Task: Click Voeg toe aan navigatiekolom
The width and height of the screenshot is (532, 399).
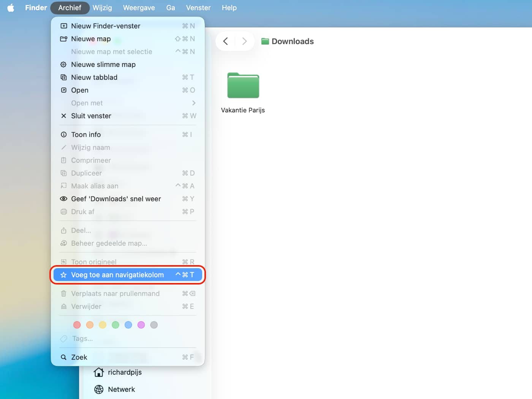Action: click(x=117, y=275)
